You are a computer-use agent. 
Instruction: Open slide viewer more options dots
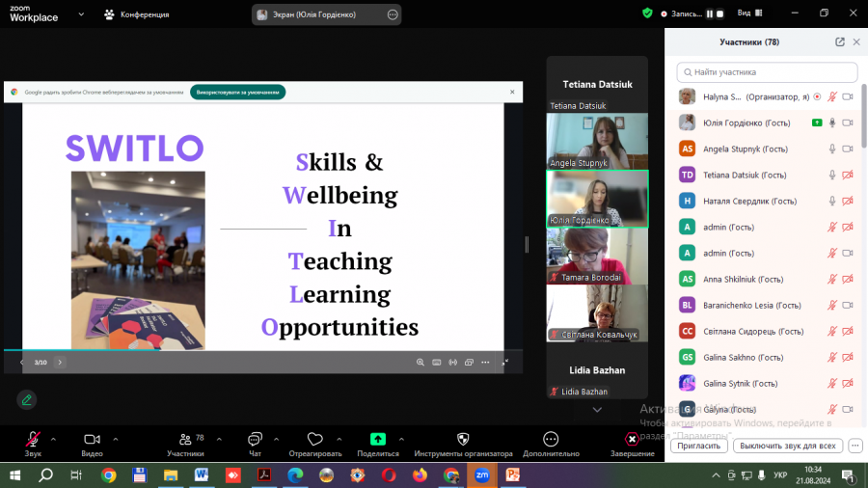tap(485, 362)
